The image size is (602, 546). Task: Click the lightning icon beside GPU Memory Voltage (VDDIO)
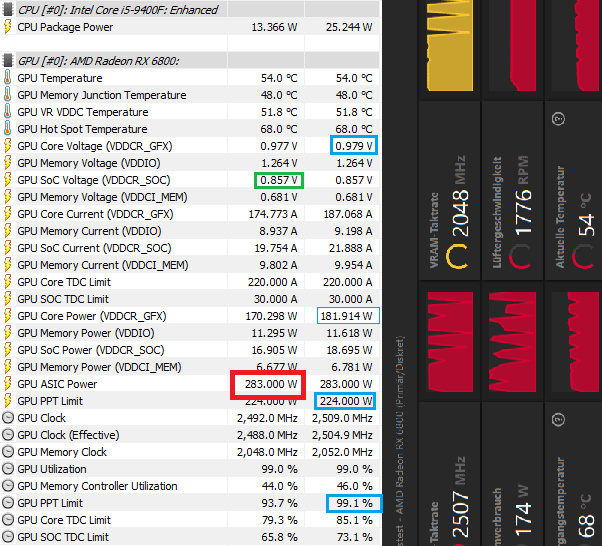[7, 163]
